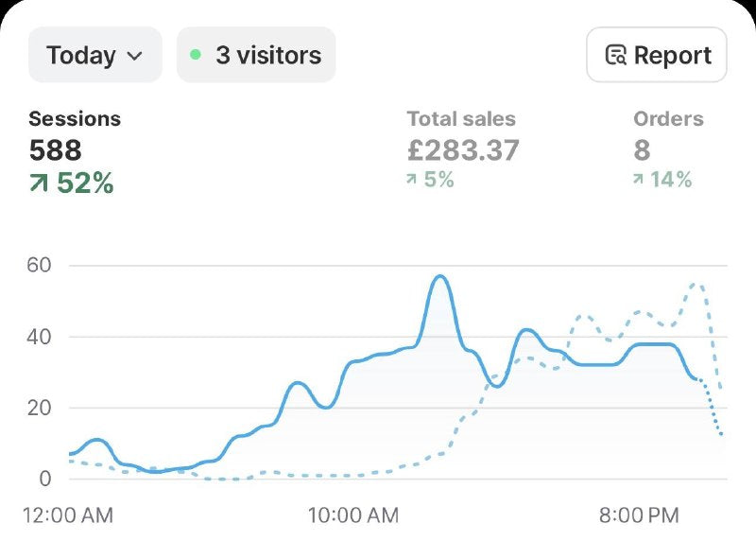
Task: Click the Orders trend arrow icon
Action: 638,180
